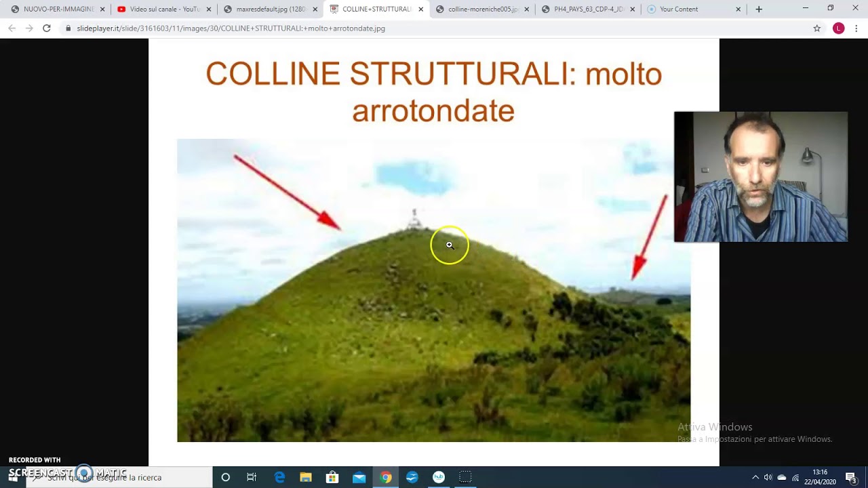Show hidden system tray icons
The image size is (868, 488).
(755, 477)
